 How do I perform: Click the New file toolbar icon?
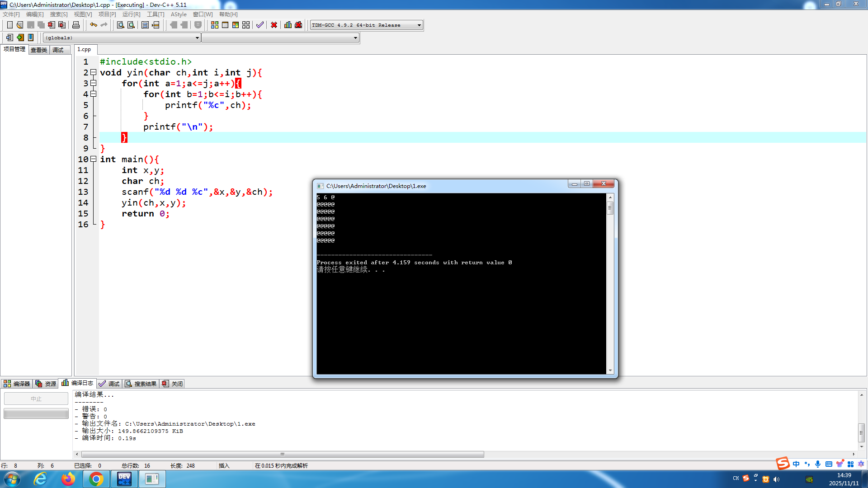[9, 25]
